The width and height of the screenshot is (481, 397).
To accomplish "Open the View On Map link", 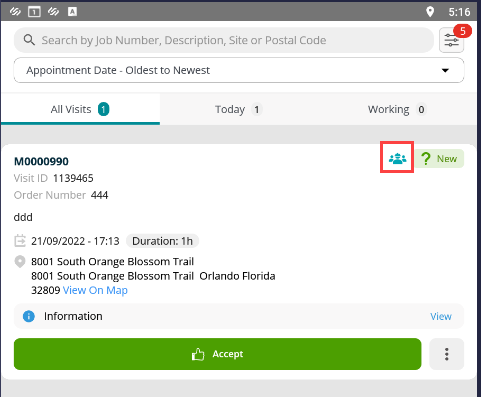I will (x=95, y=290).
